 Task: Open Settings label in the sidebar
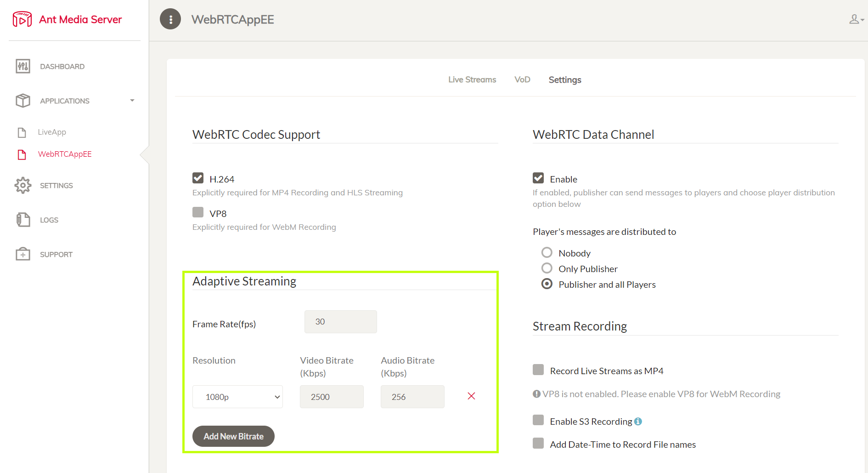tap(56, 186)
